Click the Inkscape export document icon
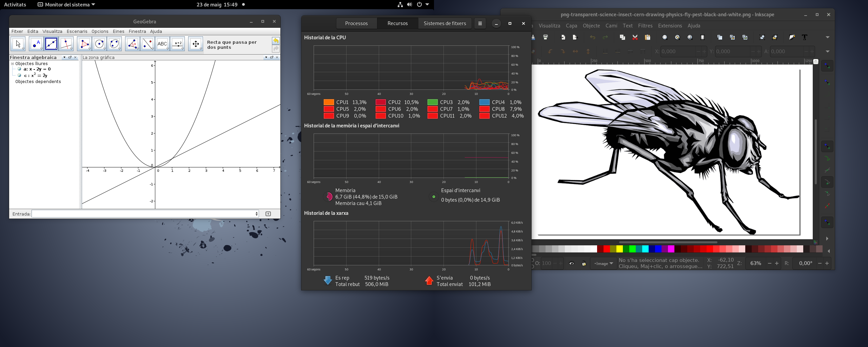The image size is (868, 347). tap(575, 37)
